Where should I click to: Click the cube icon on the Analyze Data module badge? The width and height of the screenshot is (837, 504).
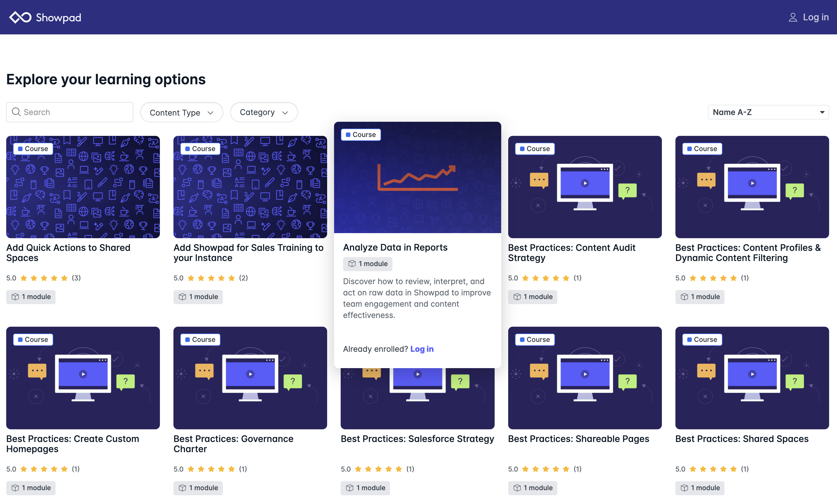pyautogui.click(x=352, y=264)
